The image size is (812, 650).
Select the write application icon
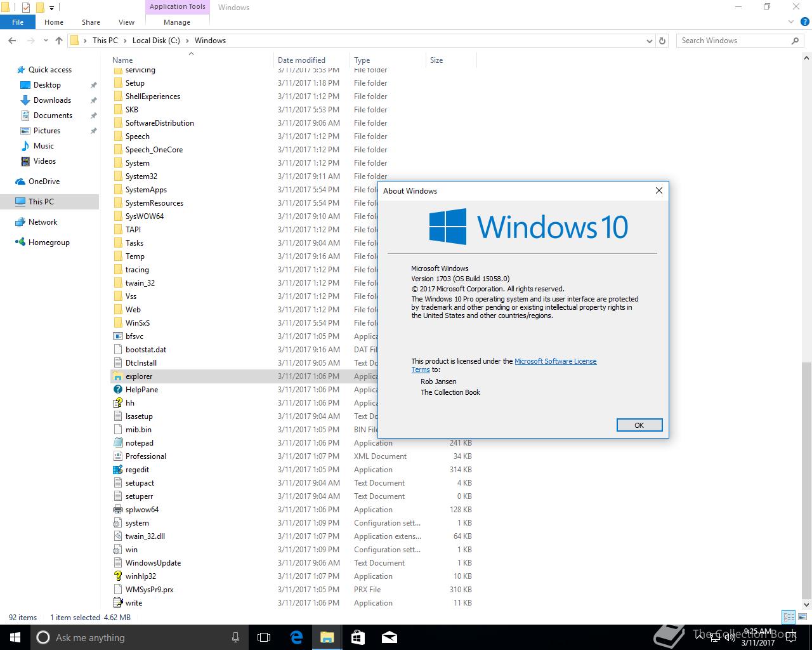point(117,603)
